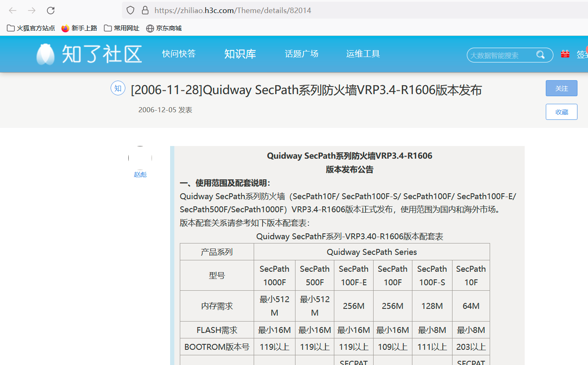Go back using the browser back arrow

[13, 11]
